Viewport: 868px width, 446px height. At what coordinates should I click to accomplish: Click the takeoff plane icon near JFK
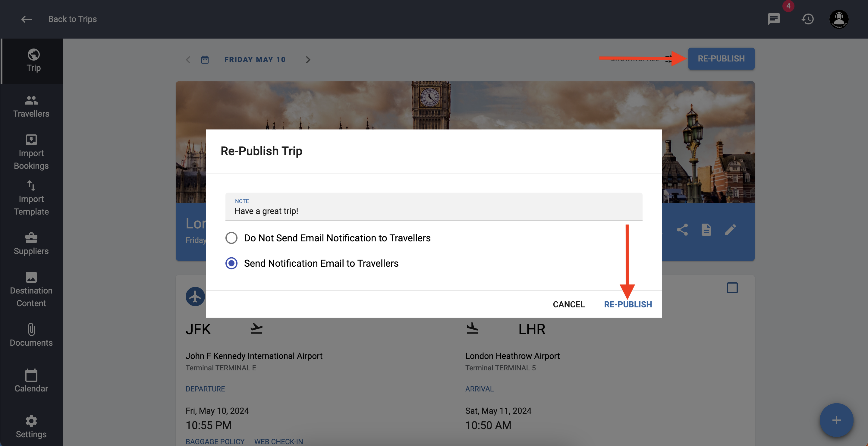[256, 328]
